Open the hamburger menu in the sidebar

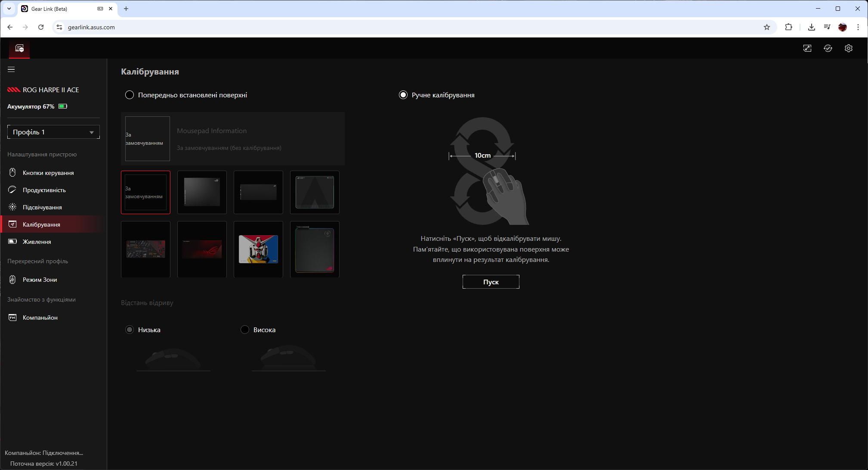[x=11, y=69]
